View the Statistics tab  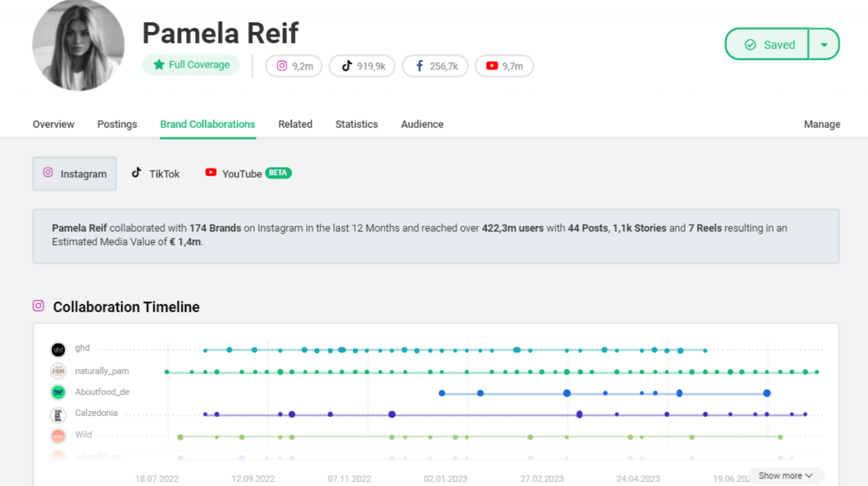click(x=356, y=124)
